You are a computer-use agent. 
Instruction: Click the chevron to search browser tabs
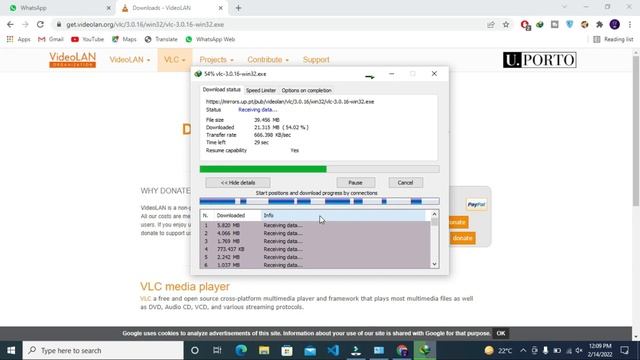[564, 7]
